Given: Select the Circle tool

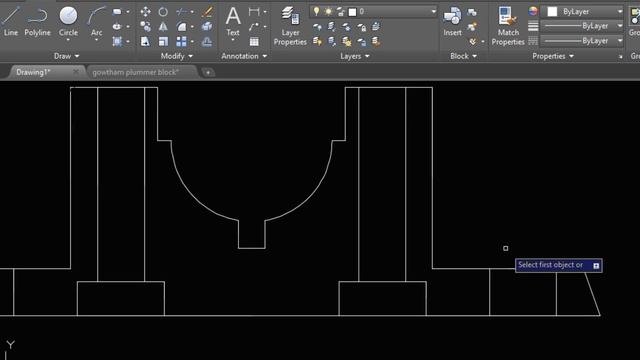Looking at the screenshot, I should coord(68,21).
